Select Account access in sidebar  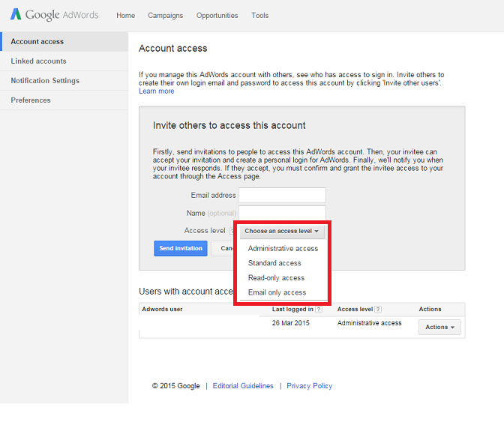(64, 41)
